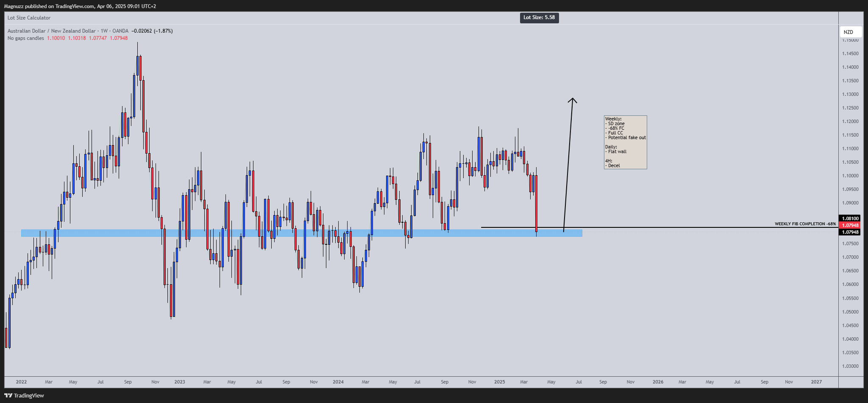Click the TradingView logo at bottom left

(x=24, y=395)
